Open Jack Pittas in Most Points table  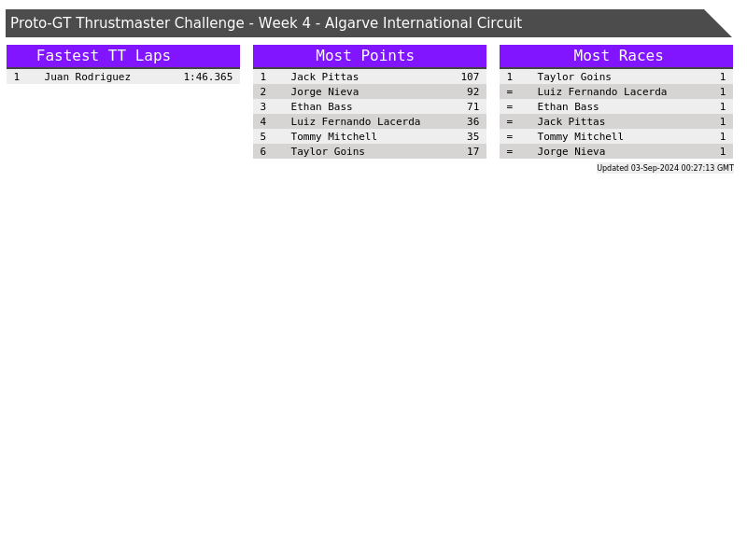click(324, 77)
